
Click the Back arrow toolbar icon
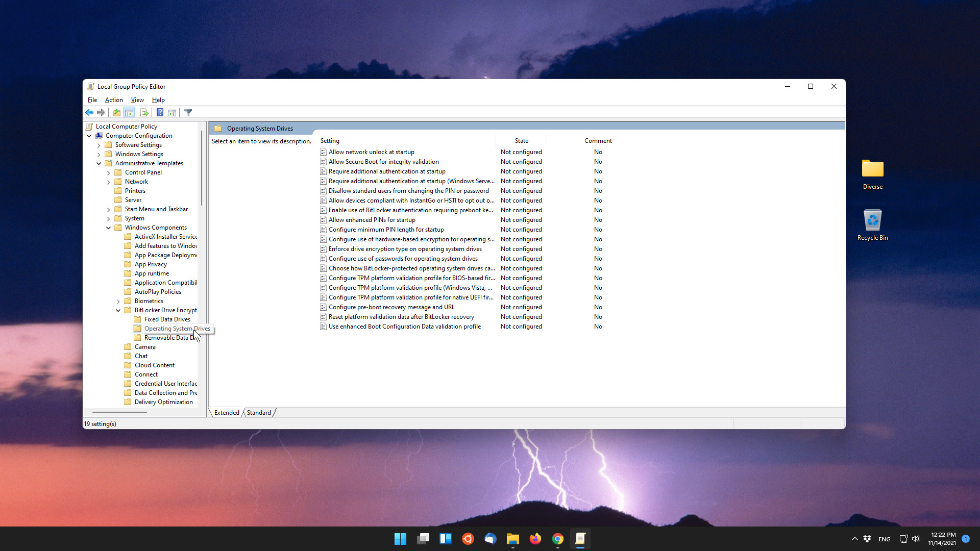point(89,113)
